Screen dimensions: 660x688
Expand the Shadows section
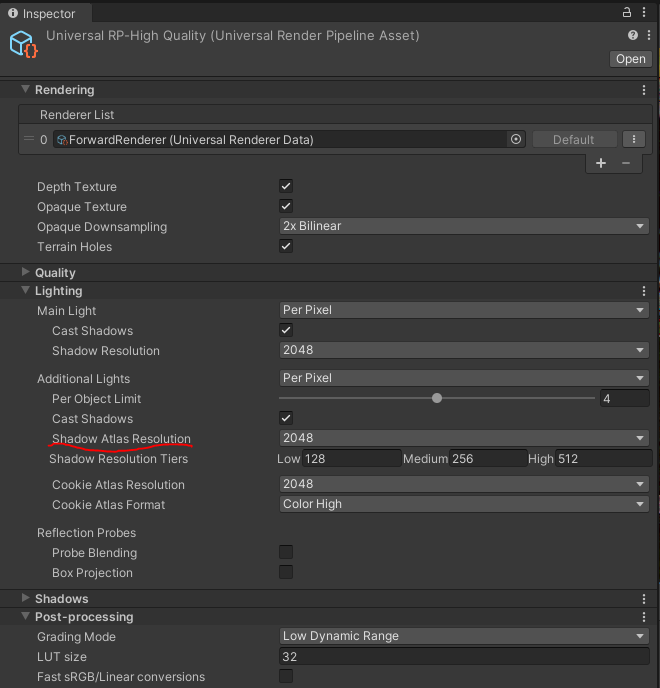(x=25, y=598)
